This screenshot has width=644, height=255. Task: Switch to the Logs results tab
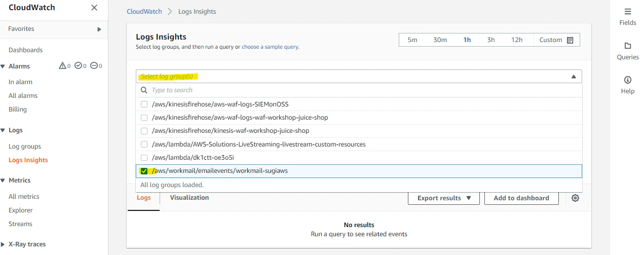[x=144, y=198]
